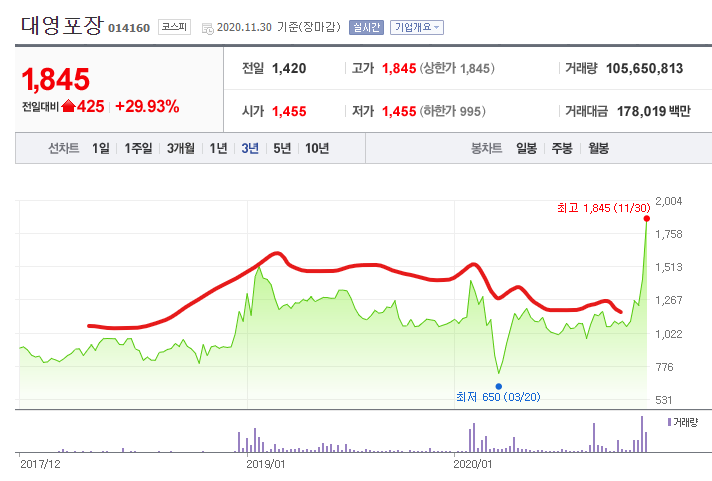Click the 2017/12 axis date label
Image resolution: width=712 pixels, height=481 pixels.
(x=40, y=464)
